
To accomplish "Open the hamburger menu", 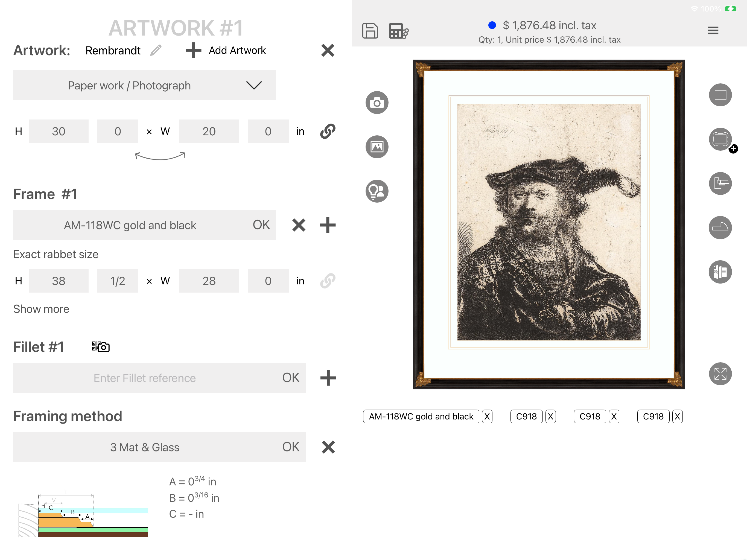I will tap(713, 31).
